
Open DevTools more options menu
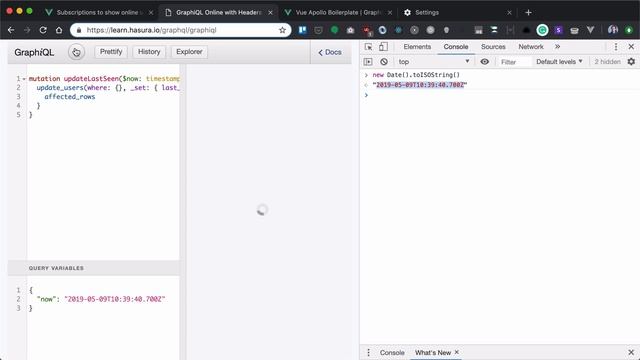tap(616, 47)
